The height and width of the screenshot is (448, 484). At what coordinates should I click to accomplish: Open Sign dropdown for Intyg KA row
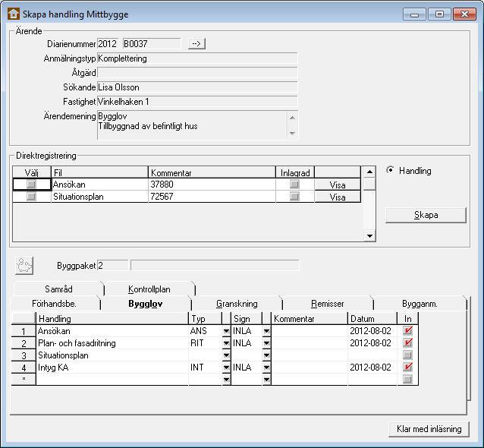[x=266, y=368]
